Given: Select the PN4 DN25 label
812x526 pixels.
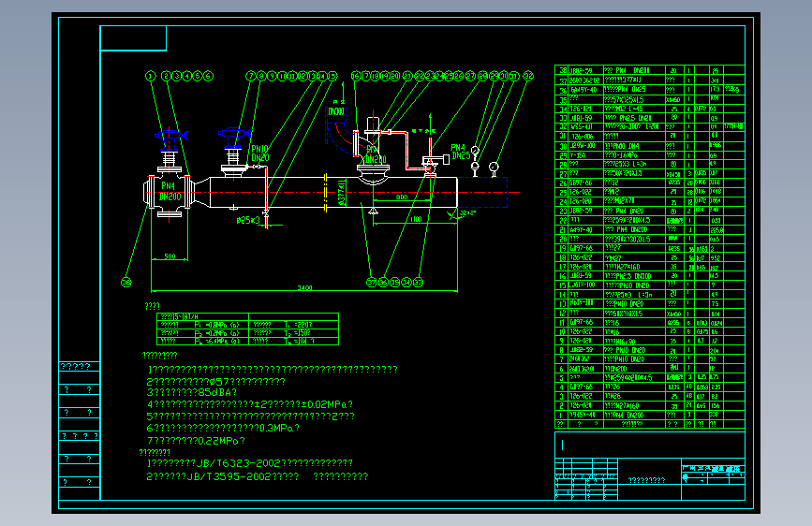Looking at the screenshot, I should (461, 152).
